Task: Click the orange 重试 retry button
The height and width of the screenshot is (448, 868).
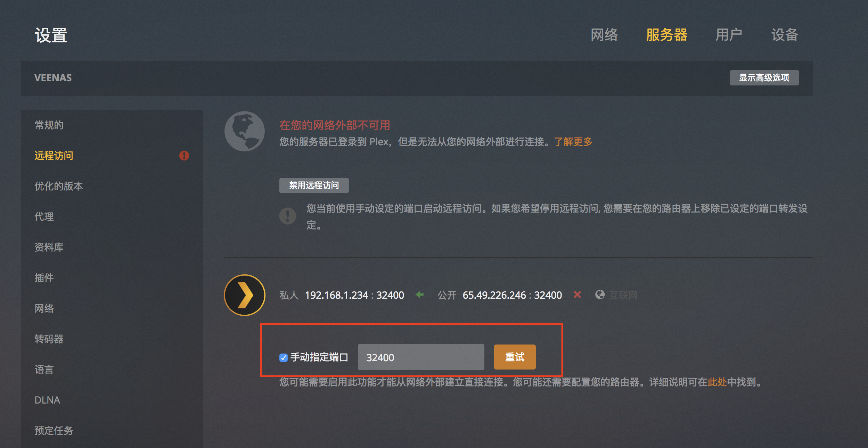Action: [515, 357]
